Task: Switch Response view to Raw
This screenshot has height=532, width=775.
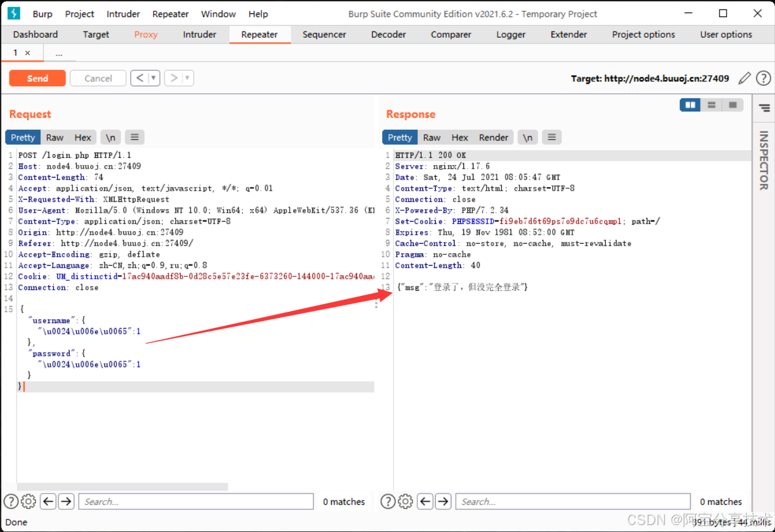Action: (432, 137)
